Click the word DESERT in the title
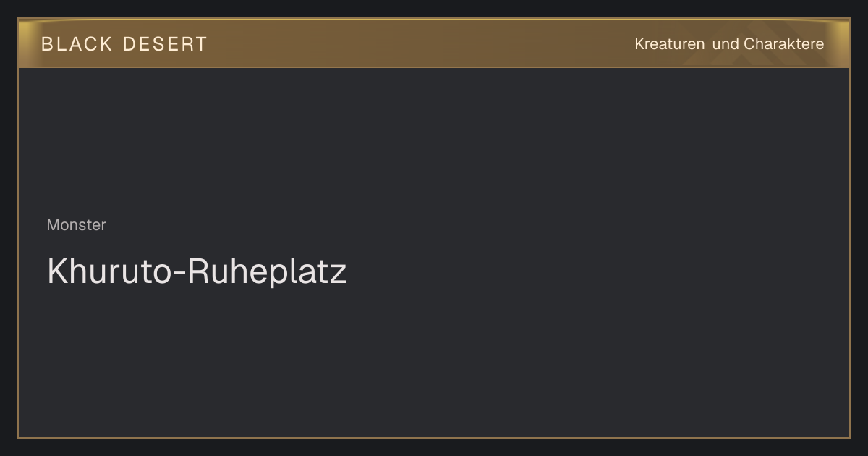Image resolution: width=868 pixels, height=456 pixels. pyautogui.click(x=165, y=44)
